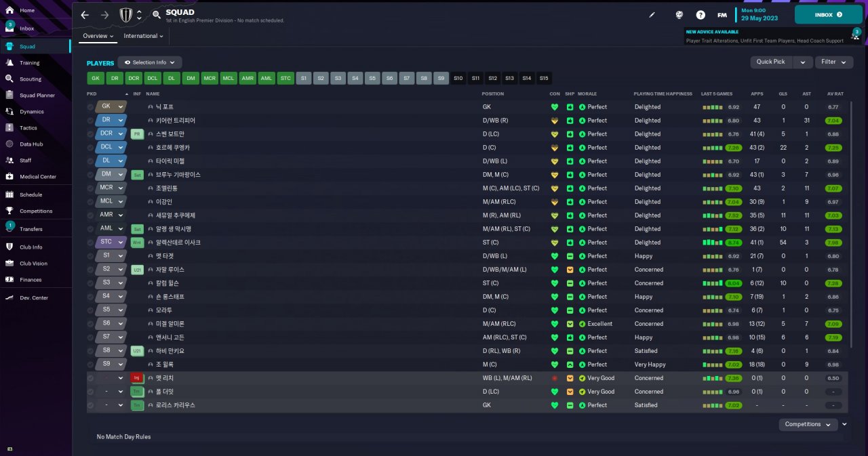Switch to the International tab
Viewport: 868px width, 456px height.
[144, 36]
